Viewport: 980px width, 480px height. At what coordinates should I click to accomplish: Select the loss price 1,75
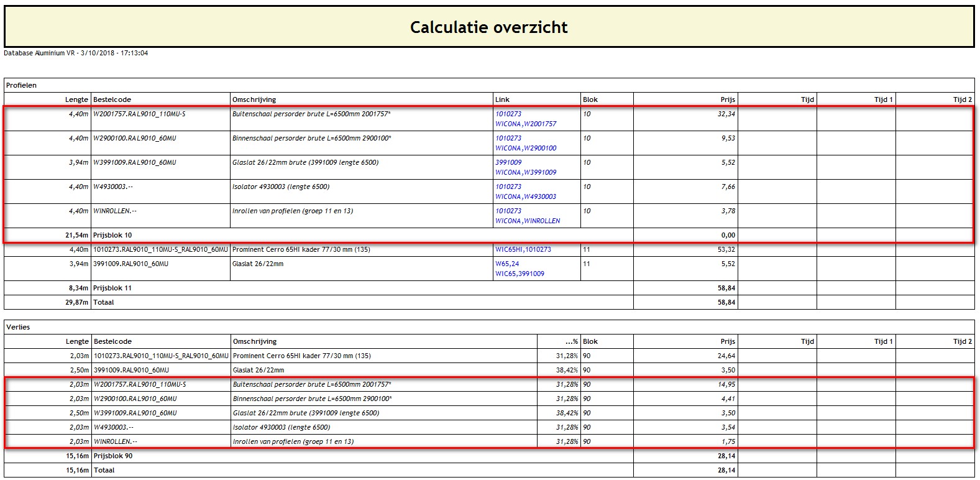coord(728,441)
